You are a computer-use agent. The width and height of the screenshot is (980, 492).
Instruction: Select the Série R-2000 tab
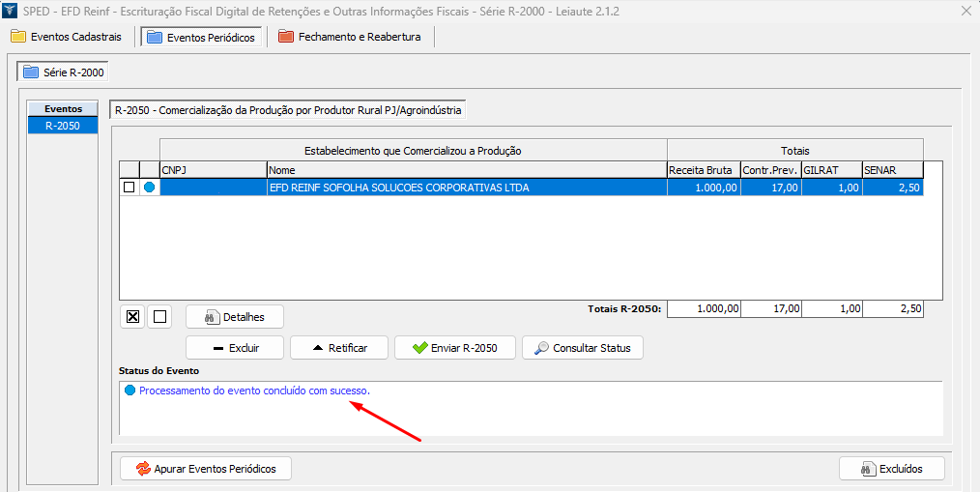click(64, 72)
